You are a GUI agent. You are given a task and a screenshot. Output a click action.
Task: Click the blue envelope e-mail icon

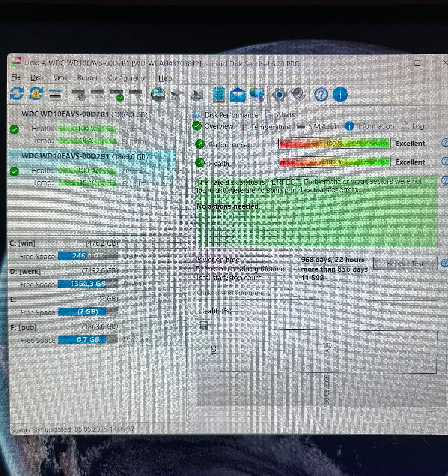[238, 95]
